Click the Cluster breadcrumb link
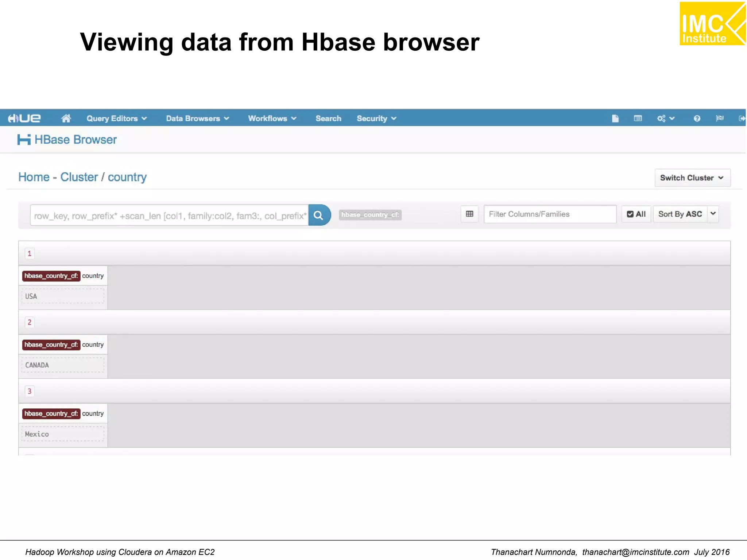The image size is (747, 560). [x=79, y=177]
